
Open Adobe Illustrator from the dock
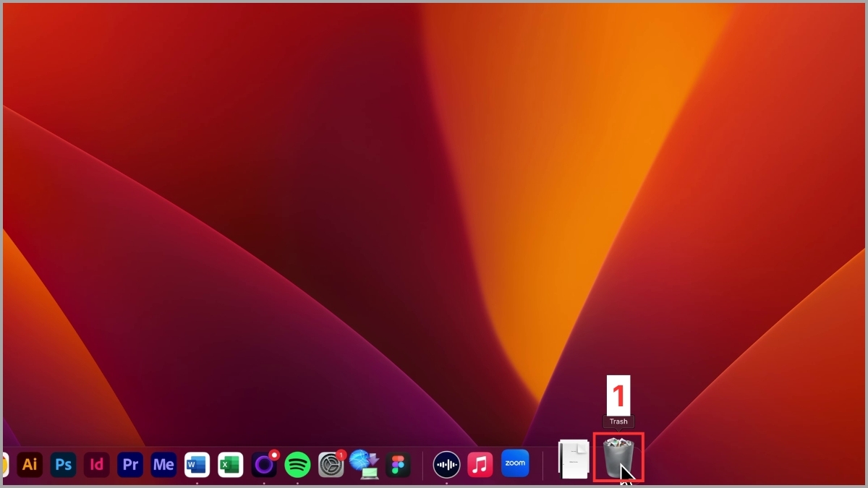tap(30, 464)
